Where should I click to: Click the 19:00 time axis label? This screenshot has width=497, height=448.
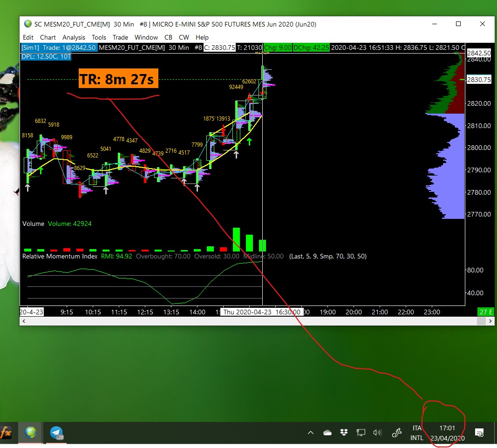pyautogui.click(x=327, y=312)
